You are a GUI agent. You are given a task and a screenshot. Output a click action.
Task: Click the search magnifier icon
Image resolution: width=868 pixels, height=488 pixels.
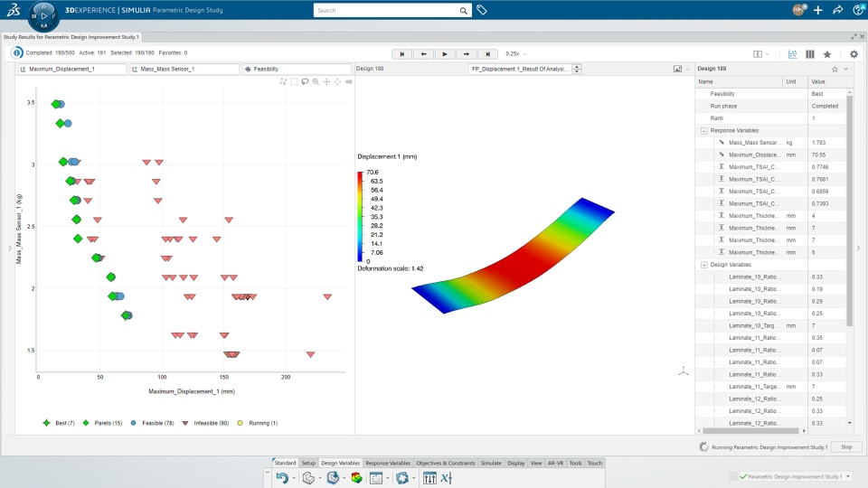463,11
